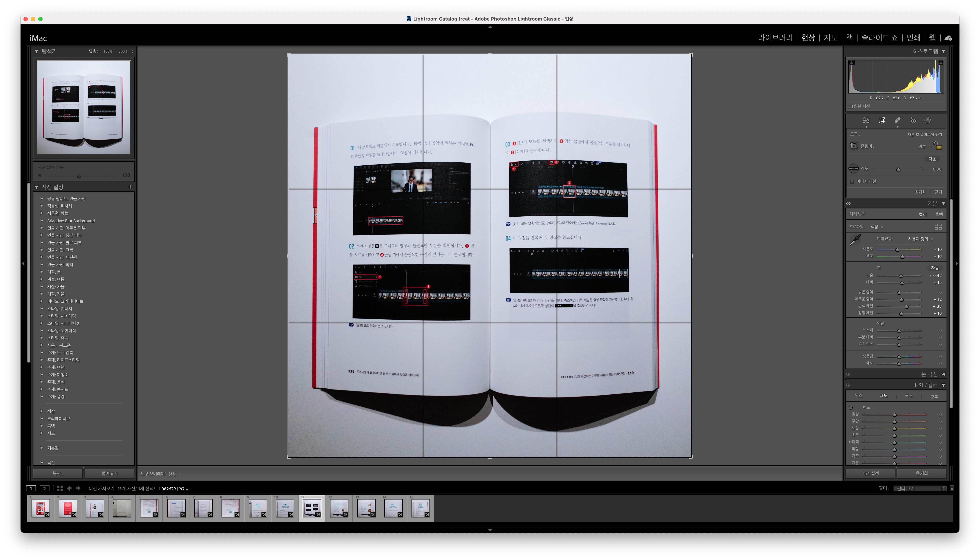Image resolution: width=980 pixels, height=560 pixels.
Task: Toggle the aspect ratio lock icon
Action: point(938,146)
